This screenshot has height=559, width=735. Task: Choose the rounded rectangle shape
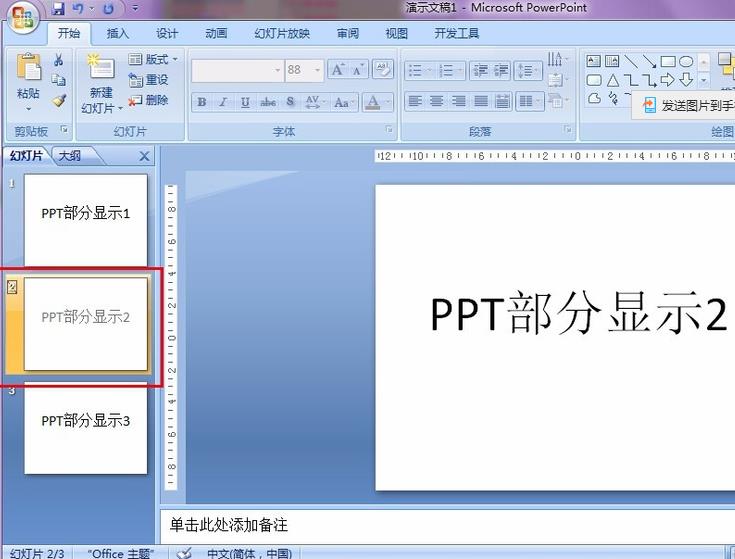coord(594,80)
